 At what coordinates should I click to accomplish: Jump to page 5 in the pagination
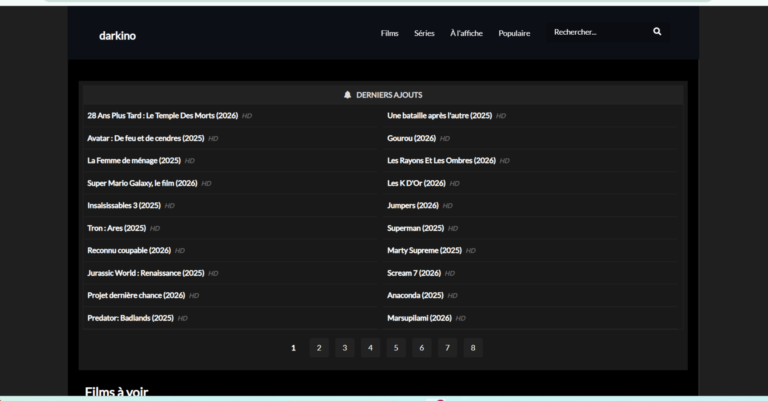(395, 347)
